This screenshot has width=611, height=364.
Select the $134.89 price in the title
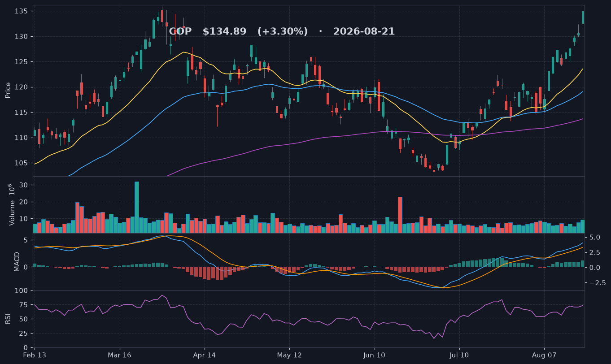click(224, 31)
